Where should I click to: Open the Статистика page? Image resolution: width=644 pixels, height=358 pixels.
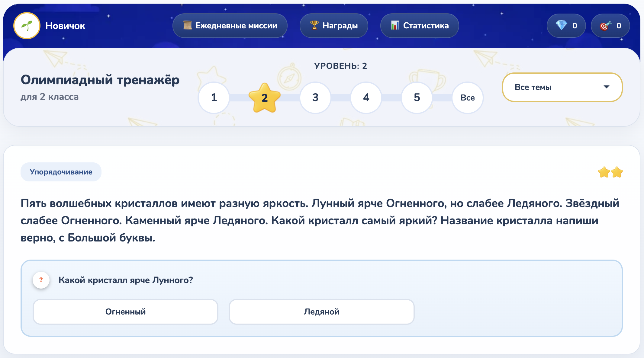(420, 26)
